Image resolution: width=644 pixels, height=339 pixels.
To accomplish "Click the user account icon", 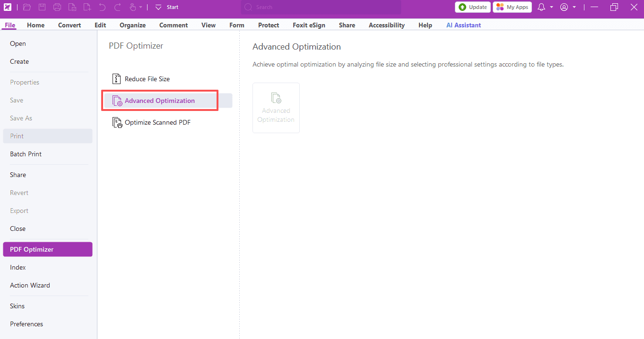I will click(564, 7).
